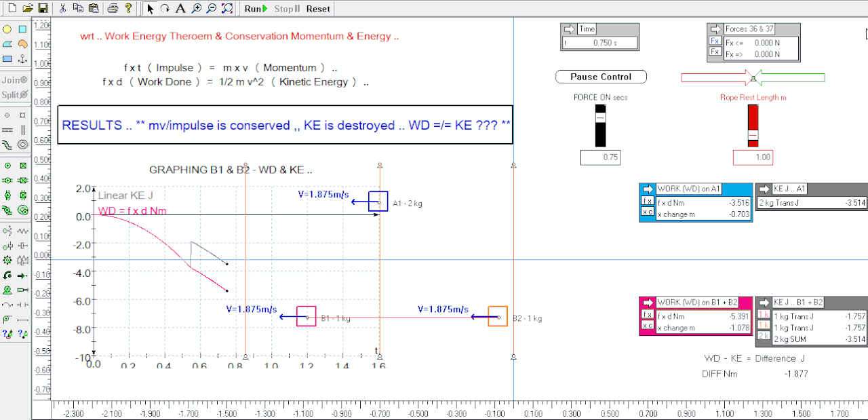Viewport: 868px width, 420px height.
Task: Print the simulation with the printer icon
Action: [113, 8]
